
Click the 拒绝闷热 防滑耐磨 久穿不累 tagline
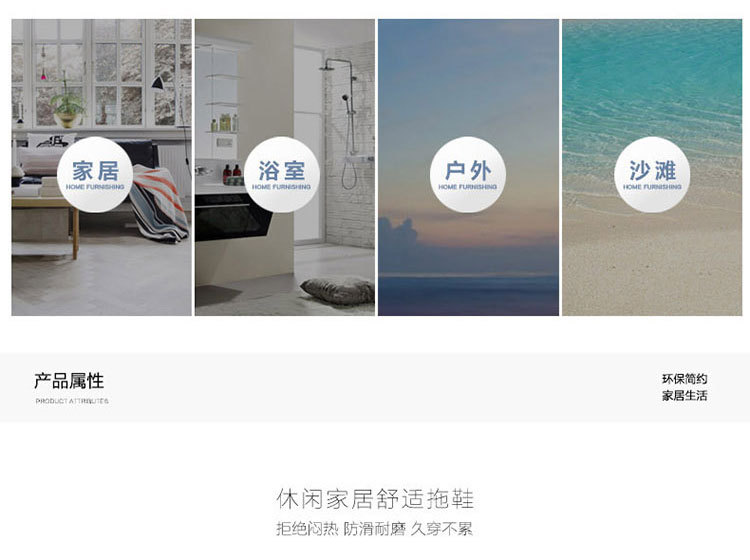(375, 529)
